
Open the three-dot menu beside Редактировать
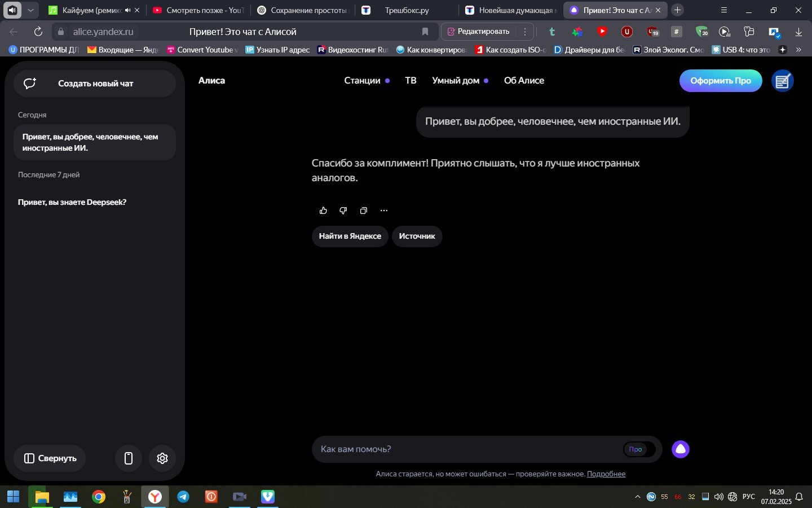click(x=525, y=32)
